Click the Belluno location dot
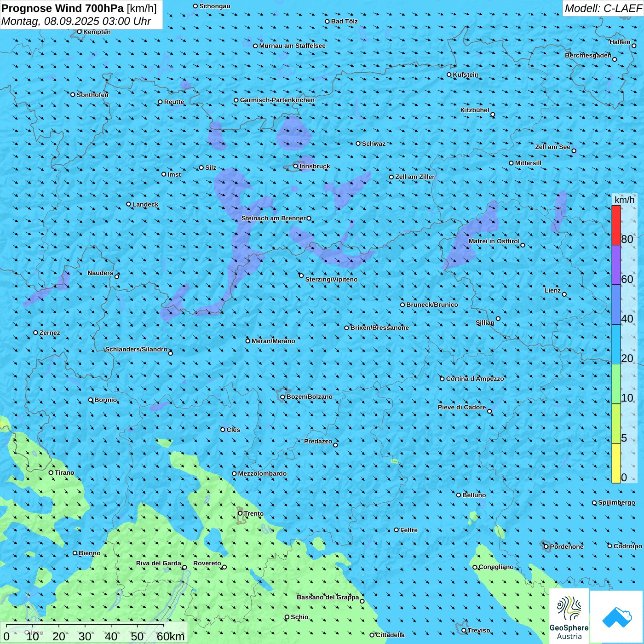The width and height of the screenshot is (644, 644). (x=459, y=495)
